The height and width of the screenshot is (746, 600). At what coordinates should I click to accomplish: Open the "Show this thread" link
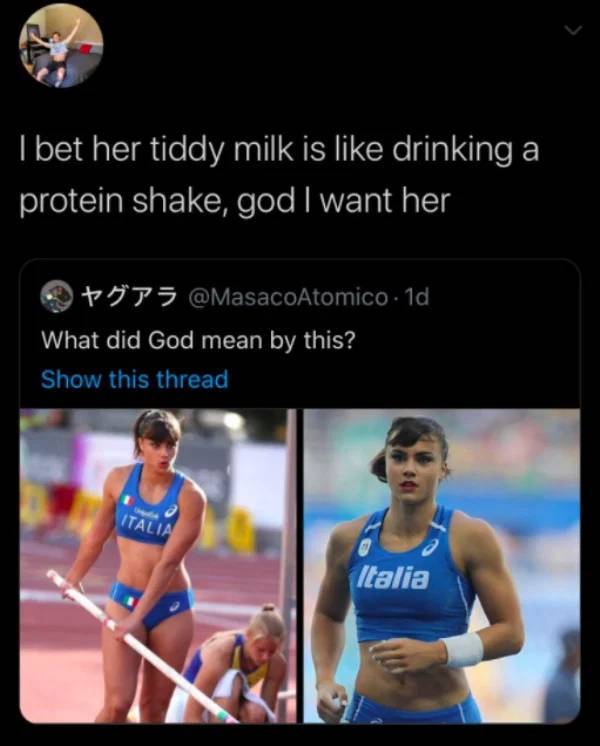(134, 380)
